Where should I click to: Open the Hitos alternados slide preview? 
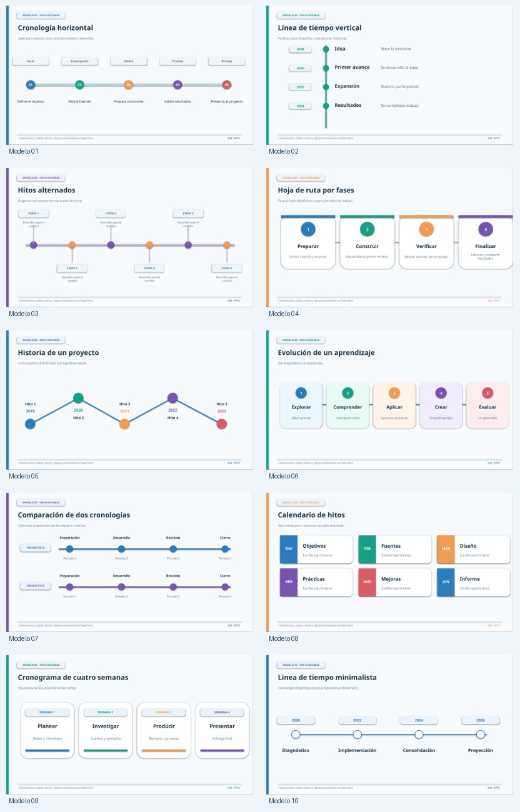pos(129,237)
